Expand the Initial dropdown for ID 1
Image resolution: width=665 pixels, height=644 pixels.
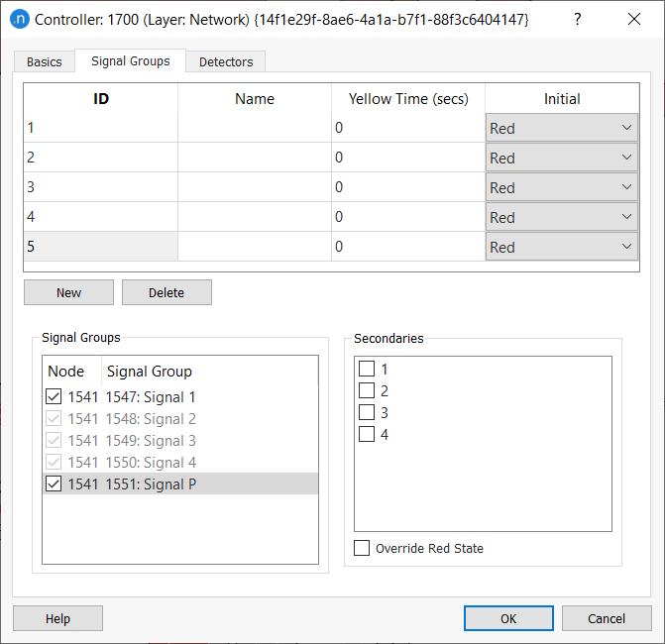point(562,128)
